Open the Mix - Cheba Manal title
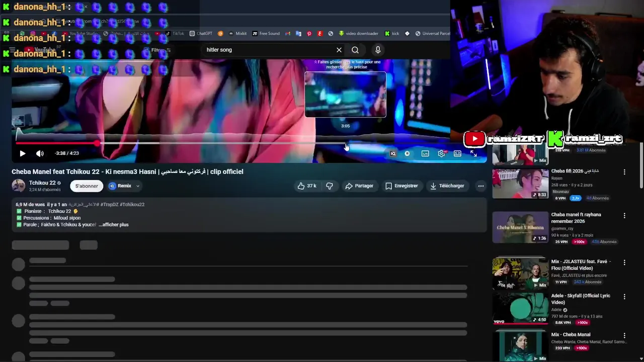The image size is (644, 362). pyautogui.click(x=571, y=335)
